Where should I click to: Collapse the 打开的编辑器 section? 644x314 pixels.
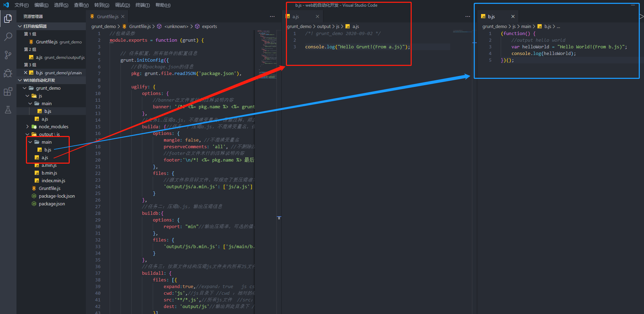click(x=51, y=26)
